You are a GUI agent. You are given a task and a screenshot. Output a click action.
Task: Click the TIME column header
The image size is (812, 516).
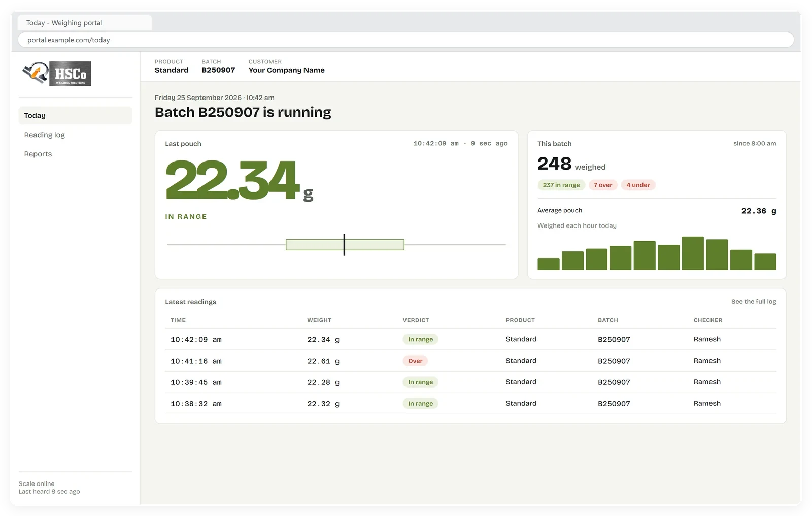click(178, 320)
